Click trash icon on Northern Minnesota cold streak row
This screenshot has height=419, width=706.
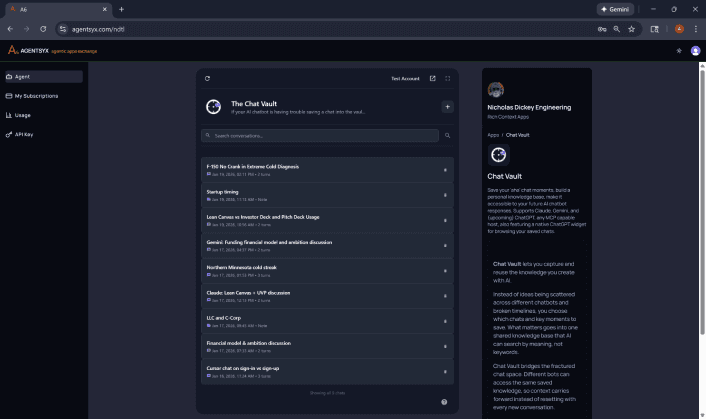tap(445, 271)
